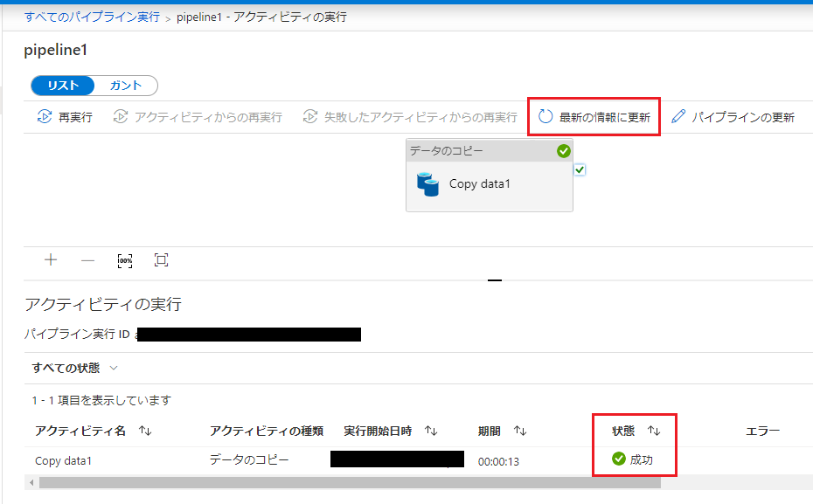Click the horizontal scrollbar thumb
The height and width of the screenshot is (504, 813).
coord(350,483)
